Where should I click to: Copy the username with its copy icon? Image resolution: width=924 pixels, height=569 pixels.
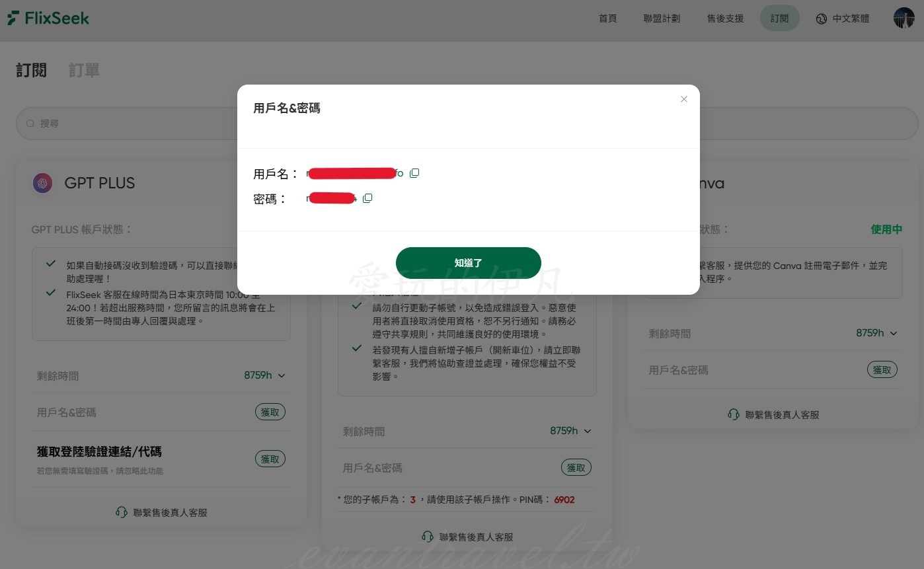pos(414,173)
